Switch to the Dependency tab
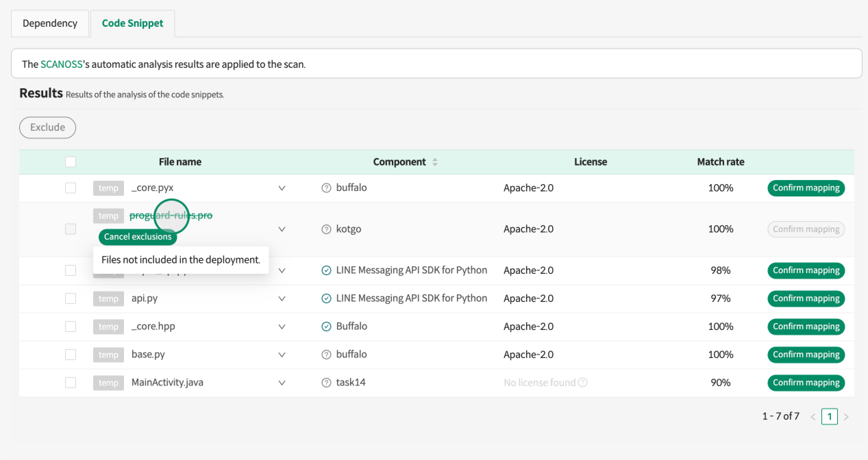 [50, 23]
